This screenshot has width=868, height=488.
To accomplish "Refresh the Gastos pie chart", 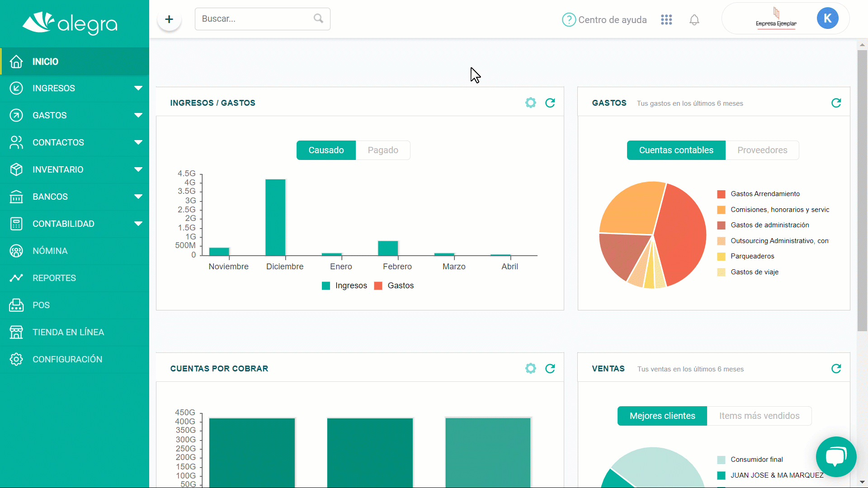I will [x=836, y=103].
